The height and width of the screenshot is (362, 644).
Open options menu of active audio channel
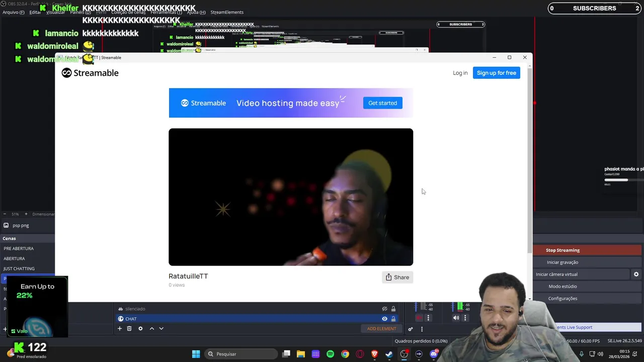(465, 318)
